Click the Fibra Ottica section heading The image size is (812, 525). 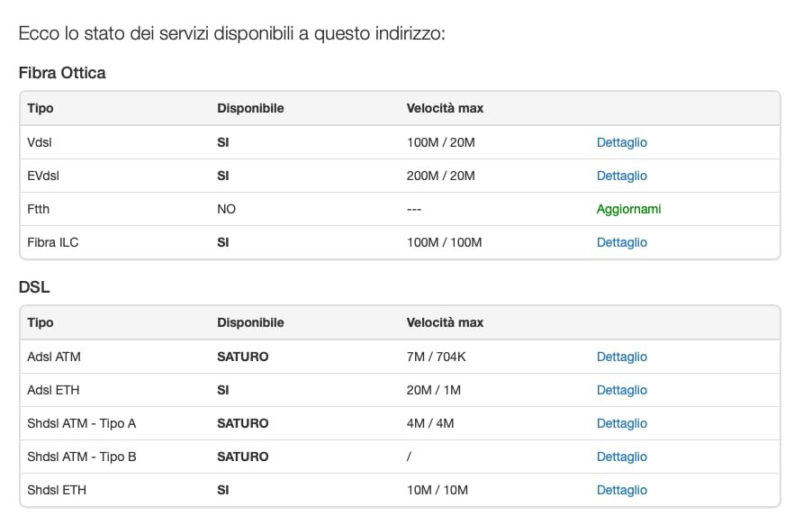tap(62, 73)
